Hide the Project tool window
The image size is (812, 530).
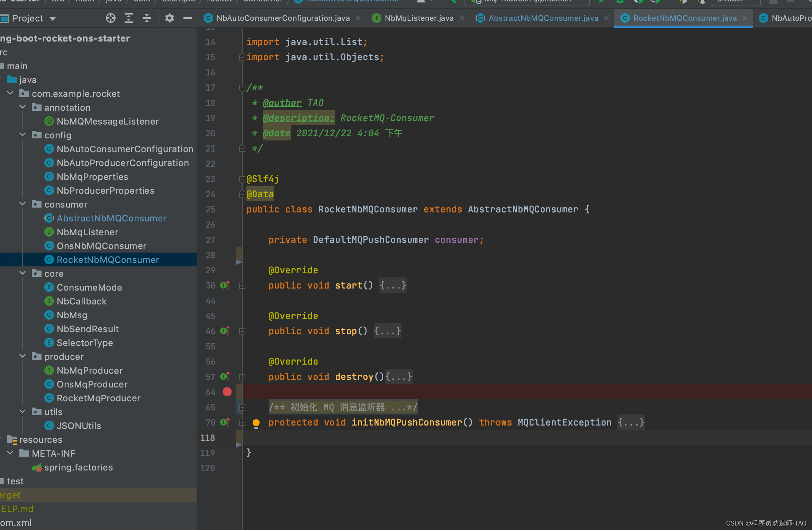(x=188, y=18)
